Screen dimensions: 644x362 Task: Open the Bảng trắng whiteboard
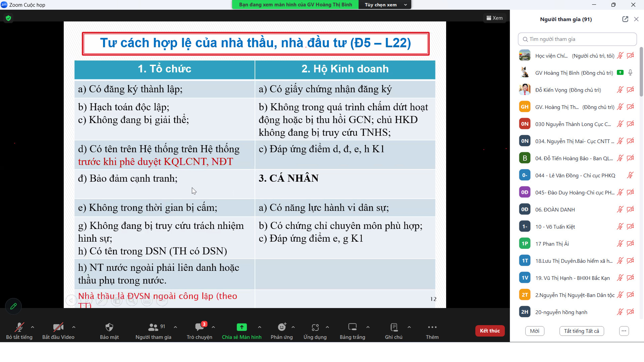(352, 330)
